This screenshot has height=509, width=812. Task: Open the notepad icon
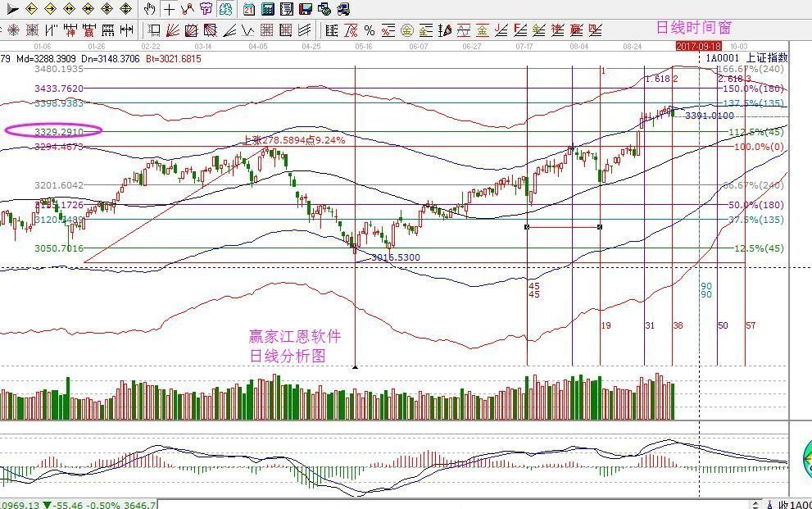click(287, 9)
